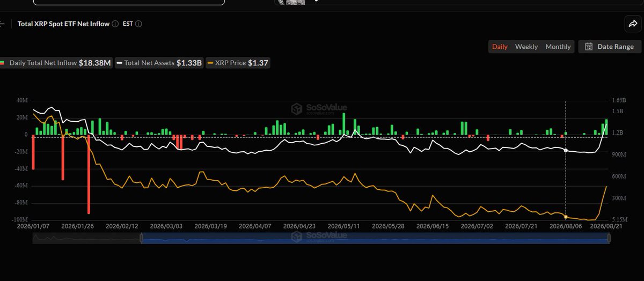Click the 2026/07/02 date label
This screenshot has width=644, height=281.
476,226
